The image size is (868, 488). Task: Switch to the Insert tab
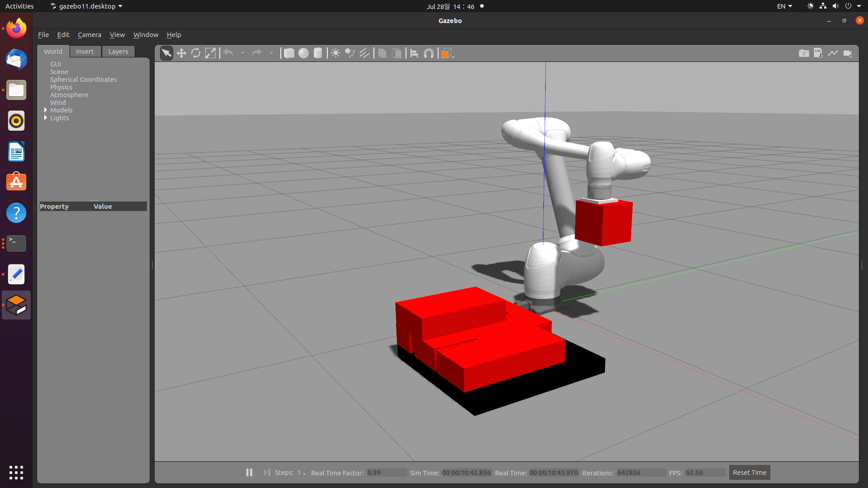point(85,51)
